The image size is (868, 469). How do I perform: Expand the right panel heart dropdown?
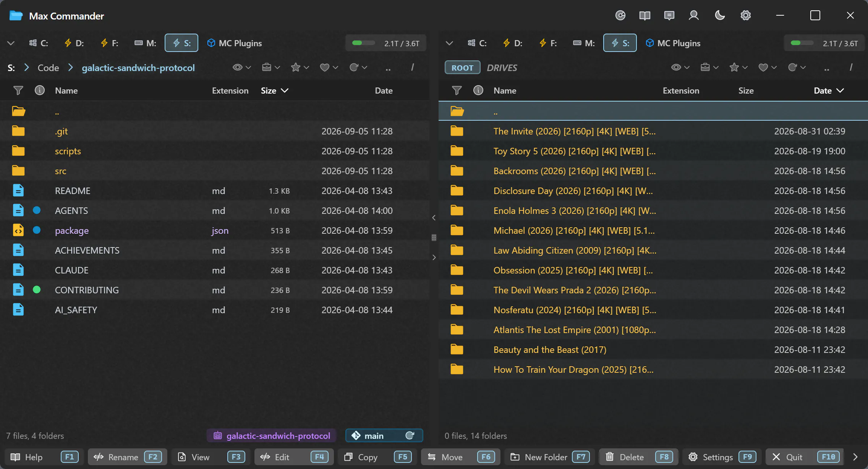click(768, 68)
